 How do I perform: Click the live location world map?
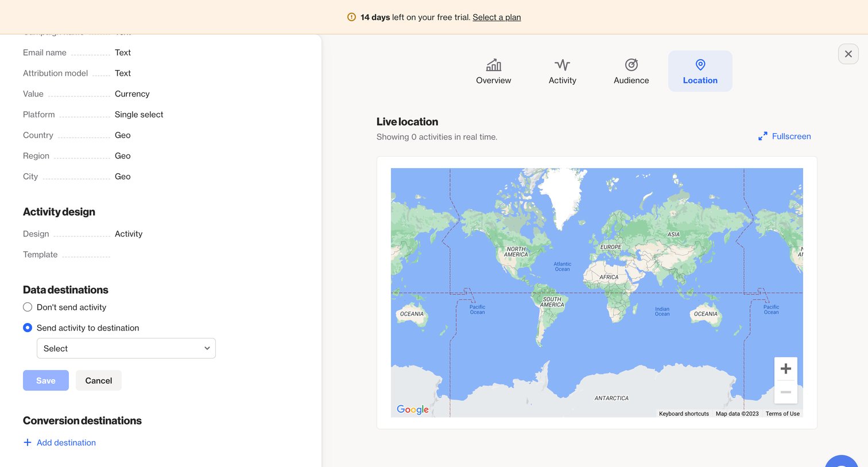pyautogui.click(x=597, y=293)
